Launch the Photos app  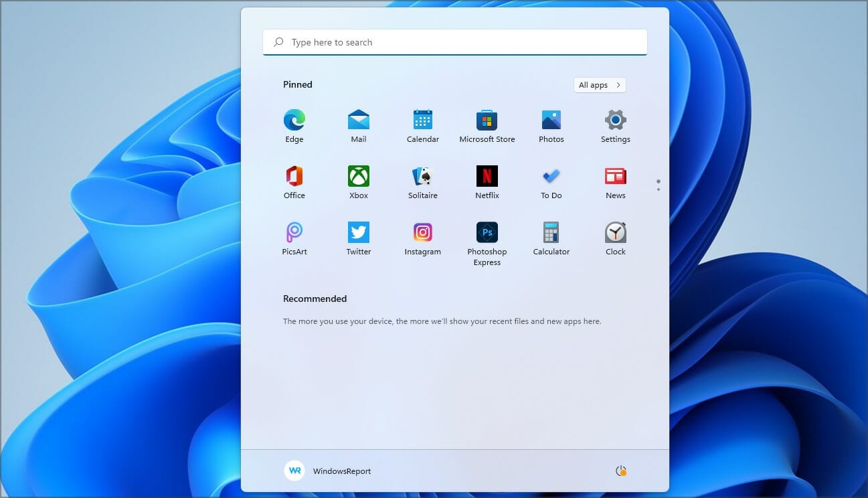click(x=551, y=127)
